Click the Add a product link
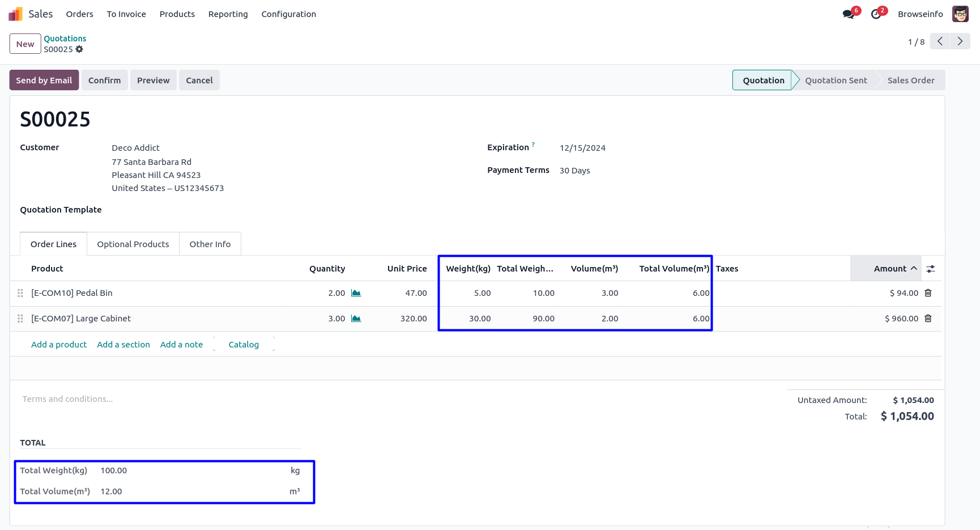The width and height of the screenshot is (980, 530). pos(59,345)
